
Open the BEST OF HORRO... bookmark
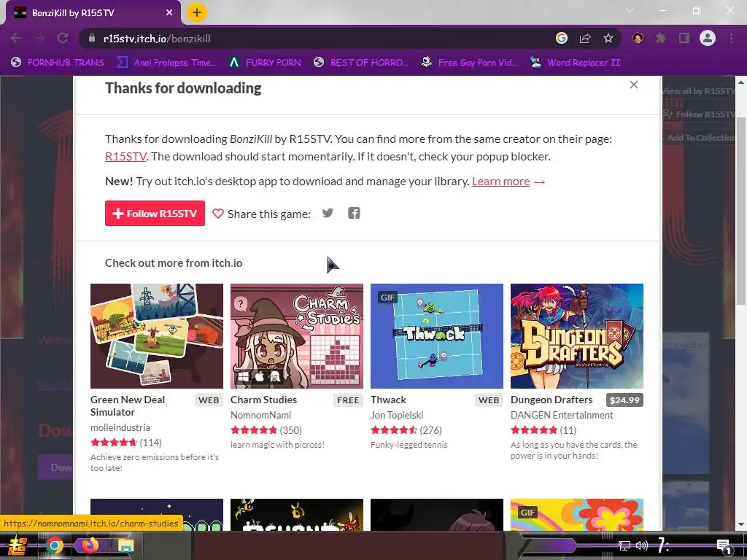point(361,63)
